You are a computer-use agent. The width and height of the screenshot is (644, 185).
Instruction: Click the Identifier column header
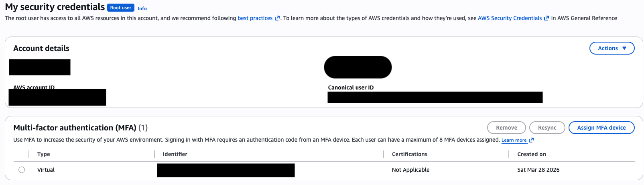click(175, 154)
